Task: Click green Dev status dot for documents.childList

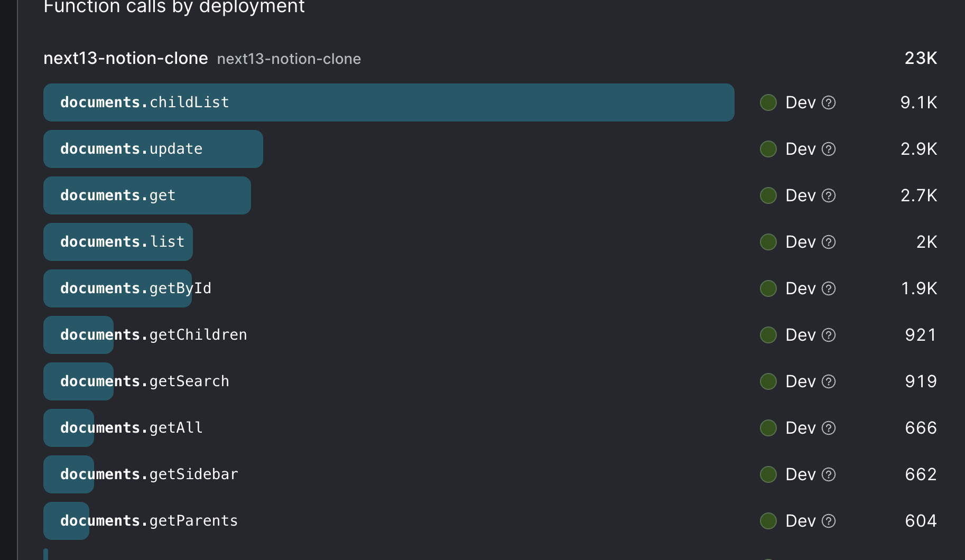Action: [x=768, y=102]
